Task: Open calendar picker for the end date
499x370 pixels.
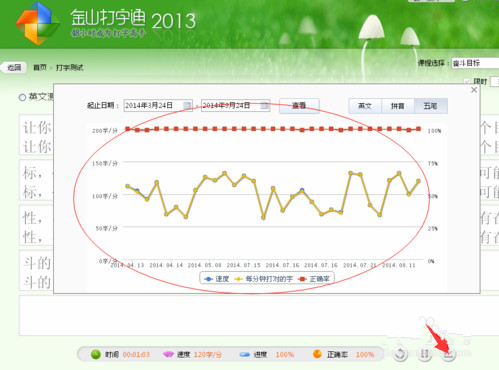Action: (x=264, y=106)
